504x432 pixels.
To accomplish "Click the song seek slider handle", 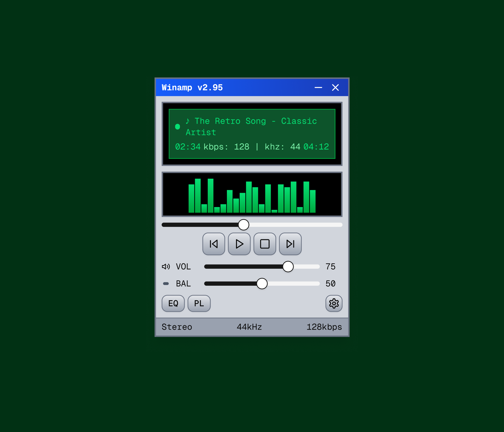I will coord(244,225).
